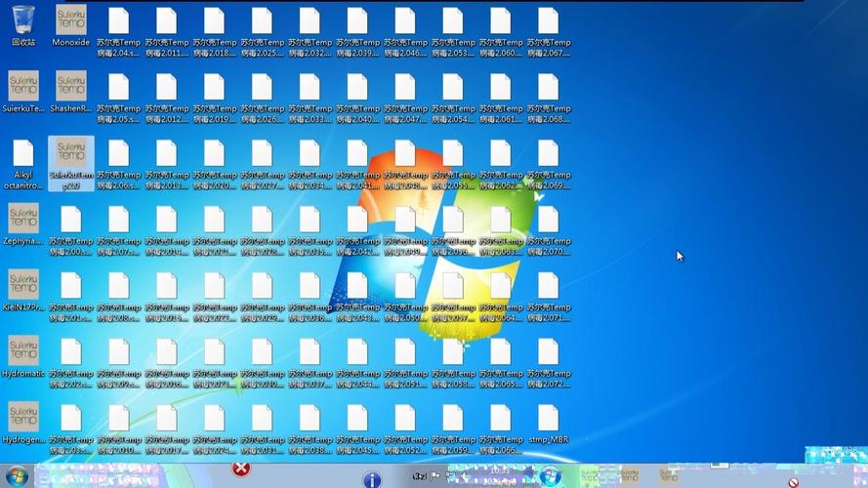Select file 苏尔壳Temp病毒2.061...
The height and width of the screenshot is (488, 868).
[501, 98]
